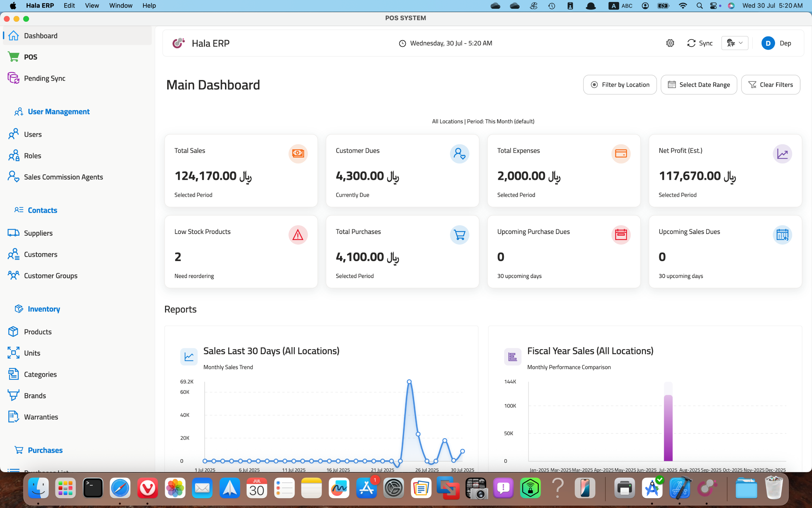Screen dimensions: 812x508
Task: Click the peak data point on sales chart
Action: (x=409, y=382)
